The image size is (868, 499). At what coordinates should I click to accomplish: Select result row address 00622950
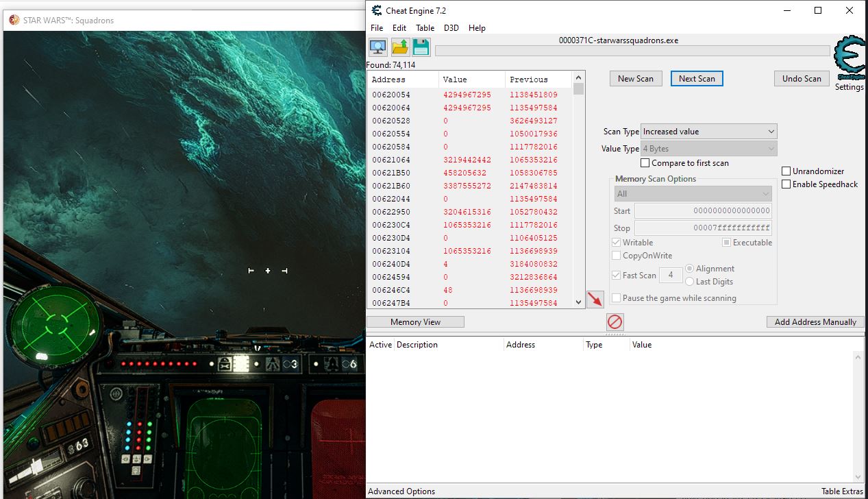tap(469, 212)
